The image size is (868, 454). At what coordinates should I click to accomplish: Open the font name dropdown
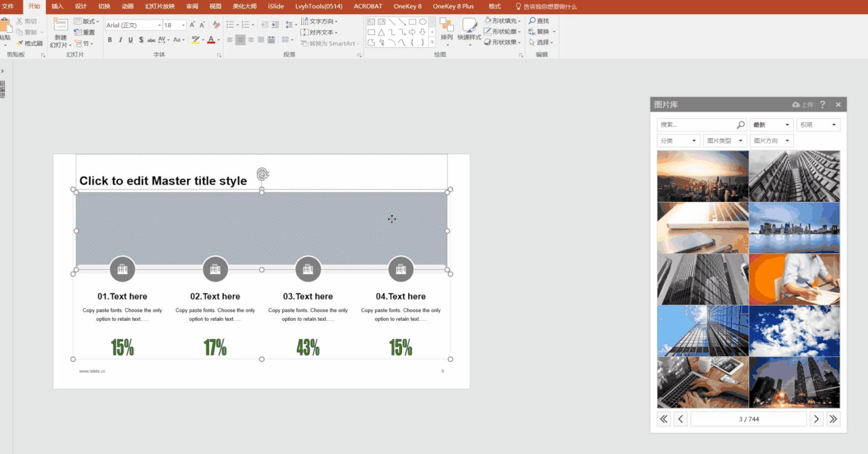[160, 25]
